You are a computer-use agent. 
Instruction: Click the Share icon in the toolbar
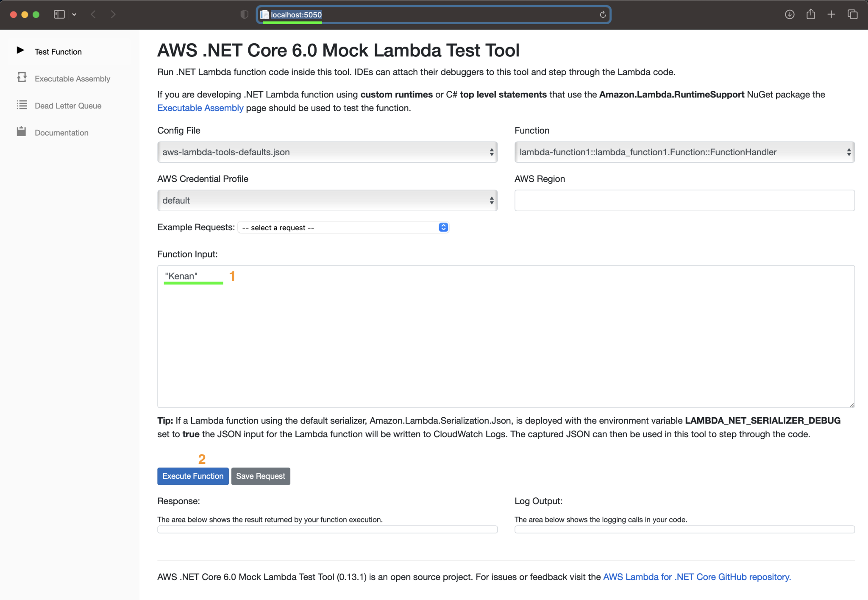(x=810, y=14)
